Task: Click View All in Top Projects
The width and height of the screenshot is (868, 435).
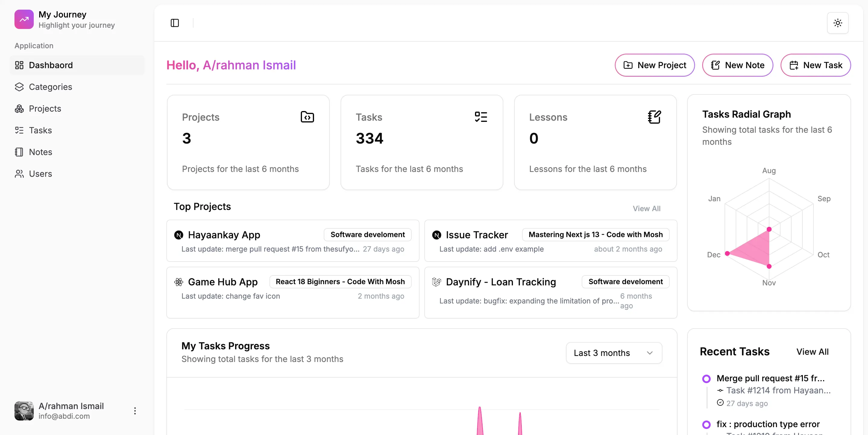Action: pyautogui.click(x=646, y=208)
